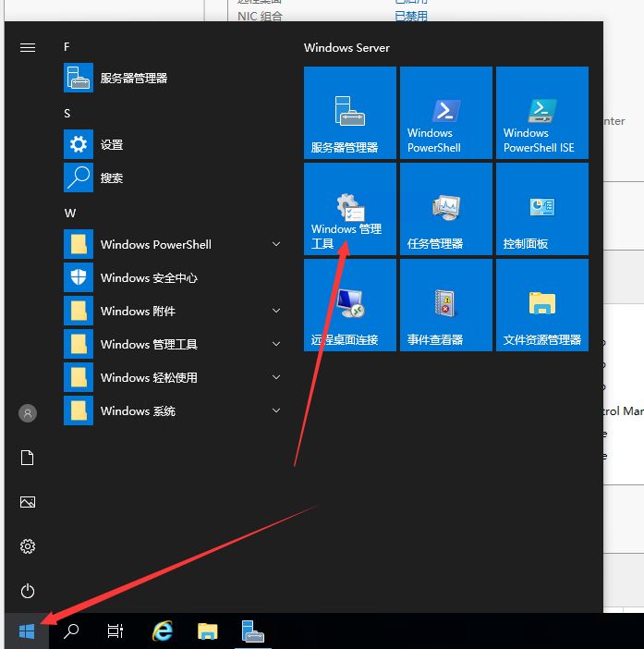This screenshot has width=644, height=649.
Task: Launch the 任务管理器 tile
Action: pyautogui.click(x=446, y=209)
